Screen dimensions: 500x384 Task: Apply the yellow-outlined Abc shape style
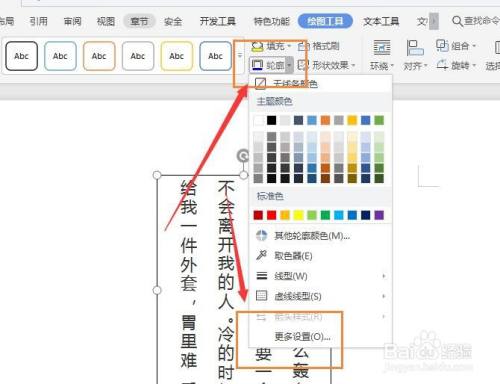[177, 56]
